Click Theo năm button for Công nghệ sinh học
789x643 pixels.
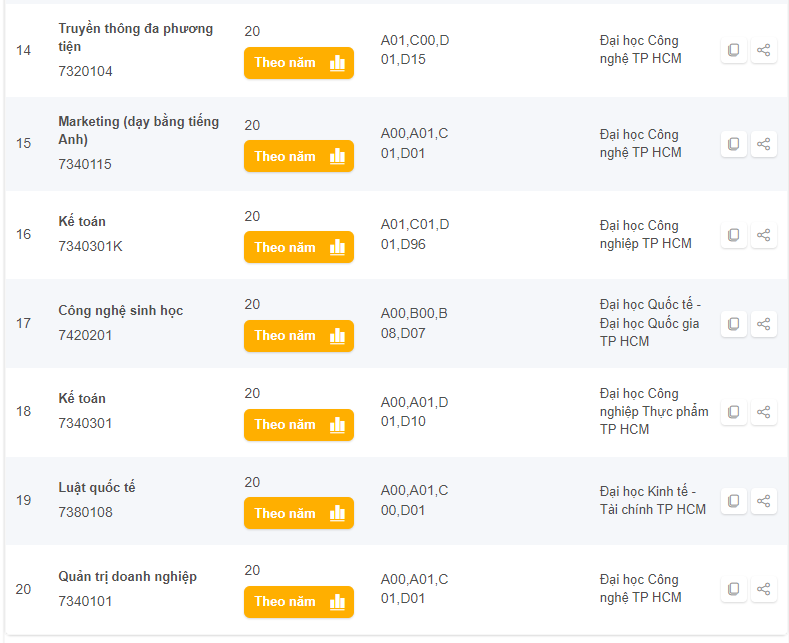pos(298,336)
